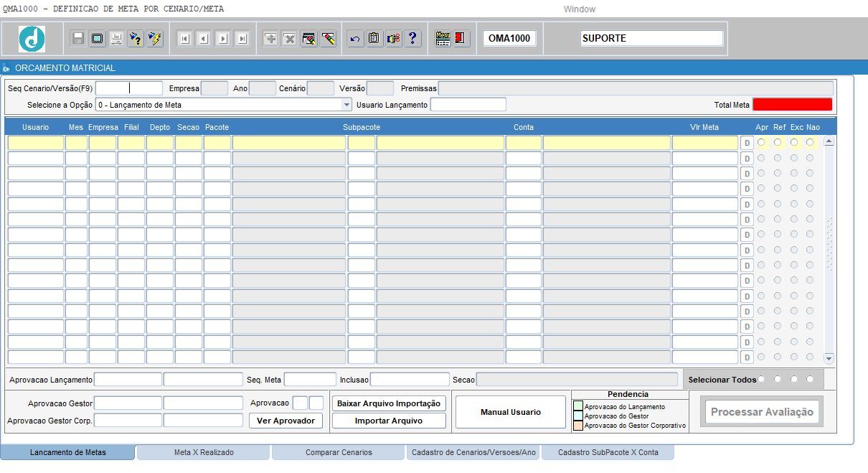868x473 pixels.
Task: Click the Execute Query lightning icon
Action: (155, 39)
